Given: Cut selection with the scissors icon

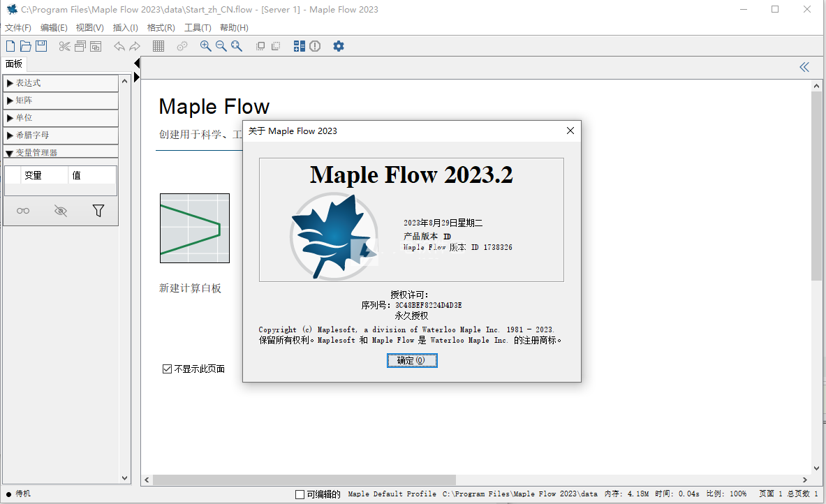Looking at the screenshot, I should click(x=64, y=46).
